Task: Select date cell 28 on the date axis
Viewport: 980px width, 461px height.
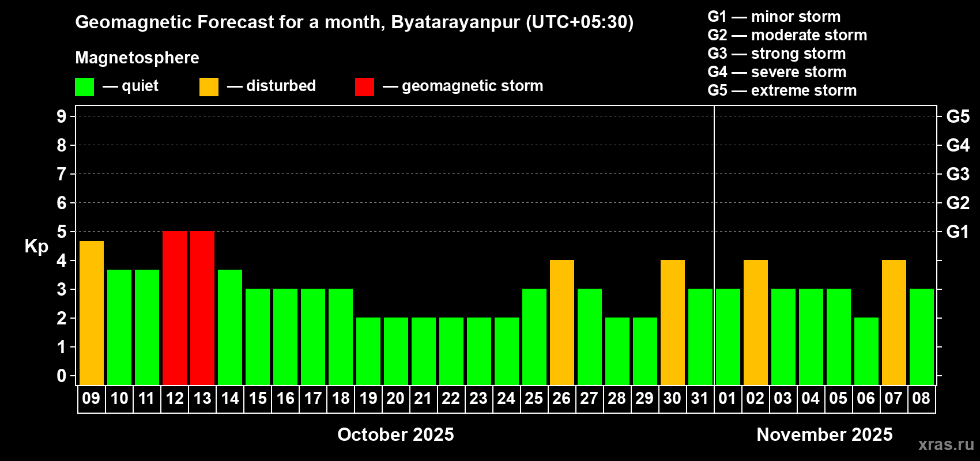Action: [617, 399]
